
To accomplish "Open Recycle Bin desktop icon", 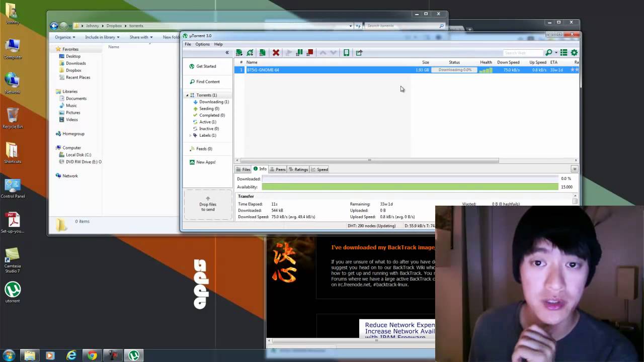I will tap(13, 118).
